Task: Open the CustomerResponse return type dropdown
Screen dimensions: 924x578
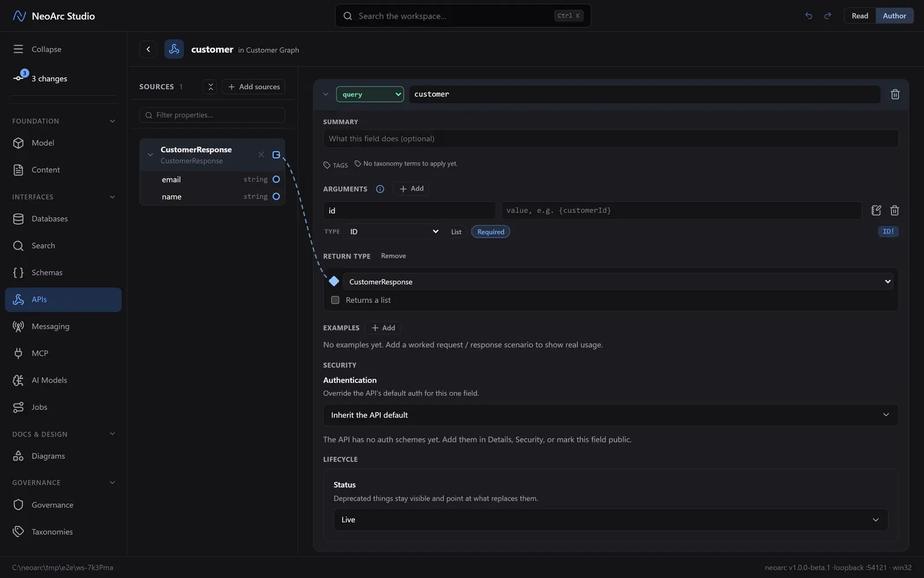Action: point(618,281)
